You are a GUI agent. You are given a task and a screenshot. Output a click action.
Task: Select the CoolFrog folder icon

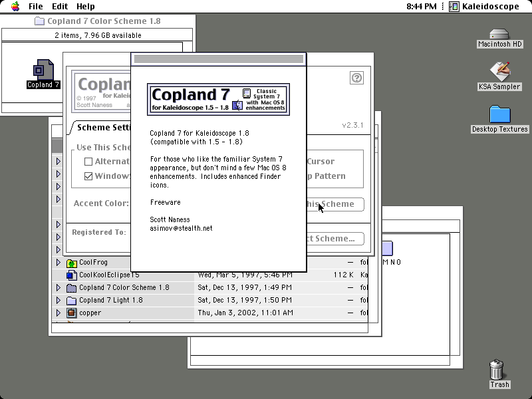(x=72, y=263)
